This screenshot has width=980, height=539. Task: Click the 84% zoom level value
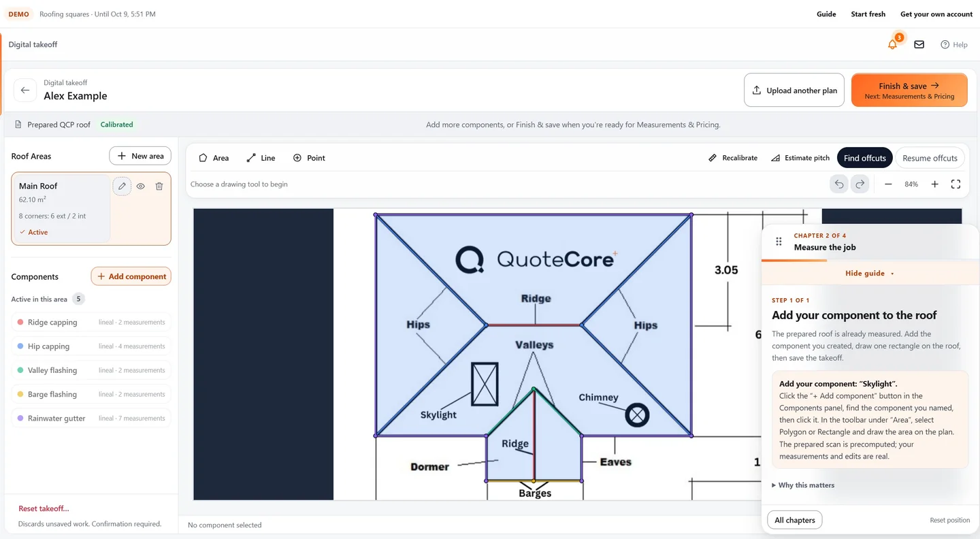click(911, 184)
